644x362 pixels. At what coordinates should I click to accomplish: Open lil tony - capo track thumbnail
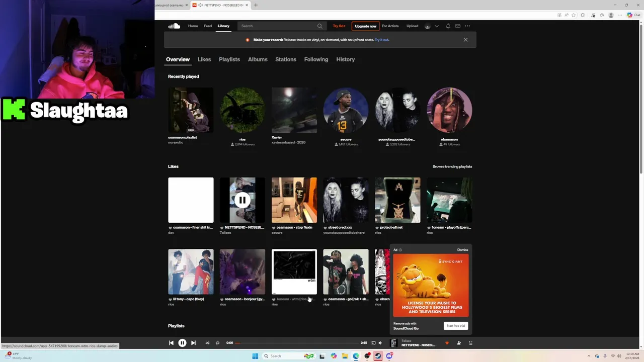tap(191, 272)
